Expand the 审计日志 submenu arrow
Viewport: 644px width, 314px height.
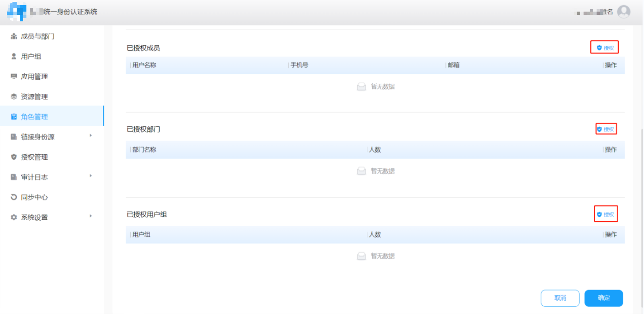91,176
